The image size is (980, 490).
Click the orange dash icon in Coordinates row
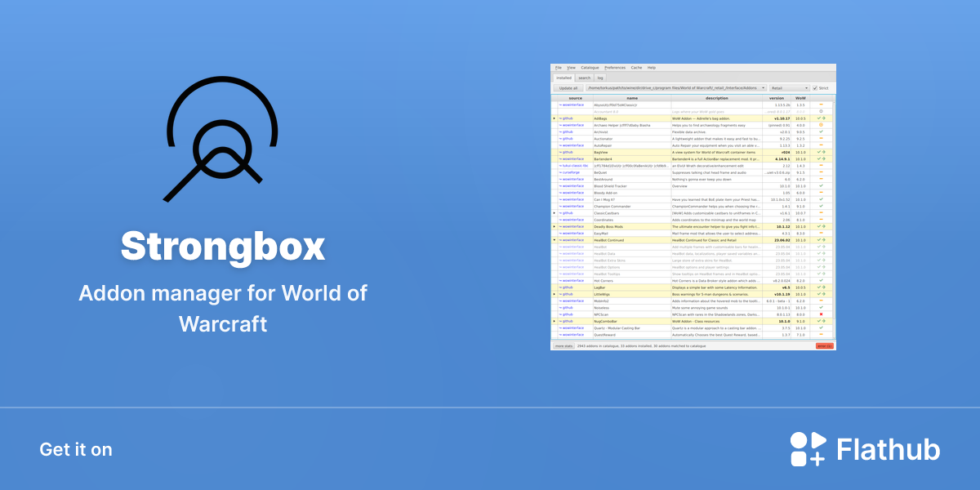(821, 219)
